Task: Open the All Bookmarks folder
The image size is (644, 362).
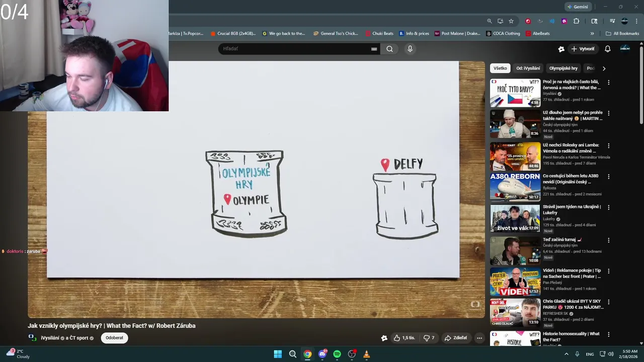Action: 622,34
